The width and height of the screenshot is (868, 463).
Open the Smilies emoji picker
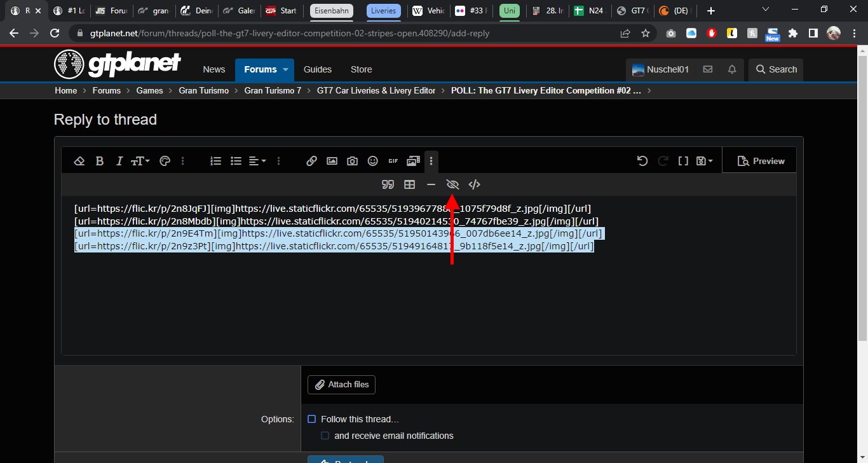[x=373, y=161]
